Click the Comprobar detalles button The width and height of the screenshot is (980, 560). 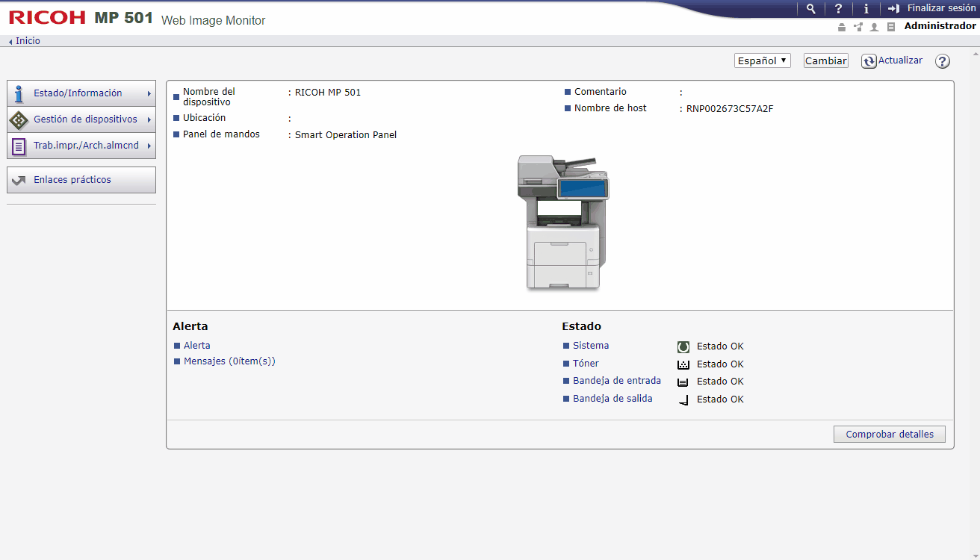(x=889, y=434)
